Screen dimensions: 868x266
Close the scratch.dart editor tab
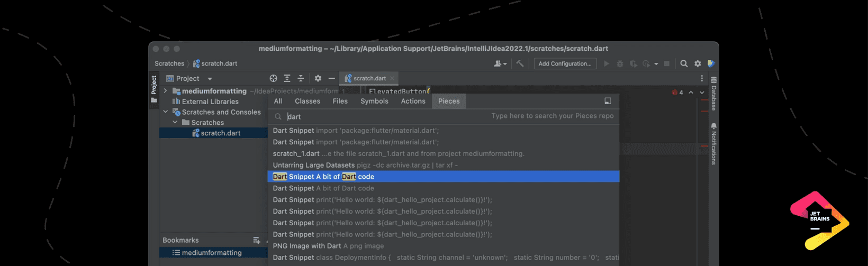pos(392,78)
